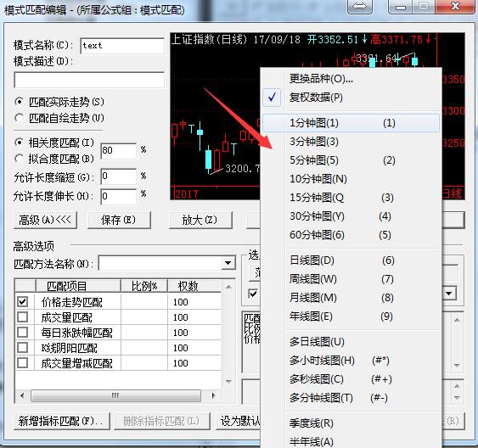Select 月线图(M) menu item
Screen dimensions: 478x448
(x=351, y=298)
